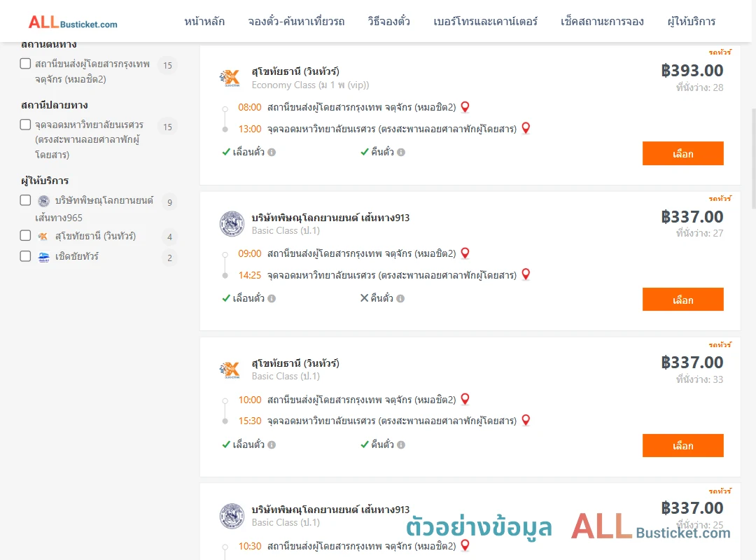Screen dimensions: 756x560
Task: Click ผู้ให้บริการ filter section heading
Action: [45, 181]
